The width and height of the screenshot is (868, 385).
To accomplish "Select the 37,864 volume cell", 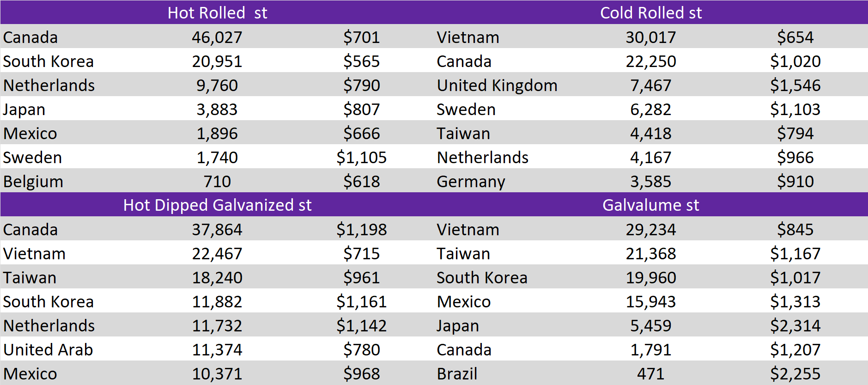I will (217, 230).
